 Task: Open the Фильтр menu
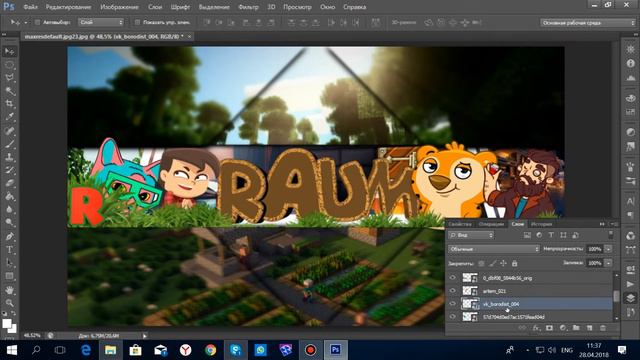tap(248, 7)
